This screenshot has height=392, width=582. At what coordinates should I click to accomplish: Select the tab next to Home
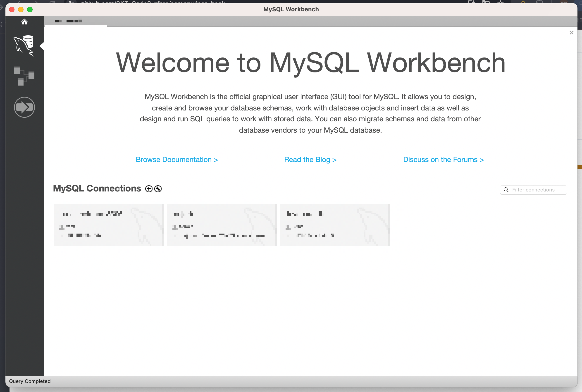pyautogui.click(x=69, y=21)
